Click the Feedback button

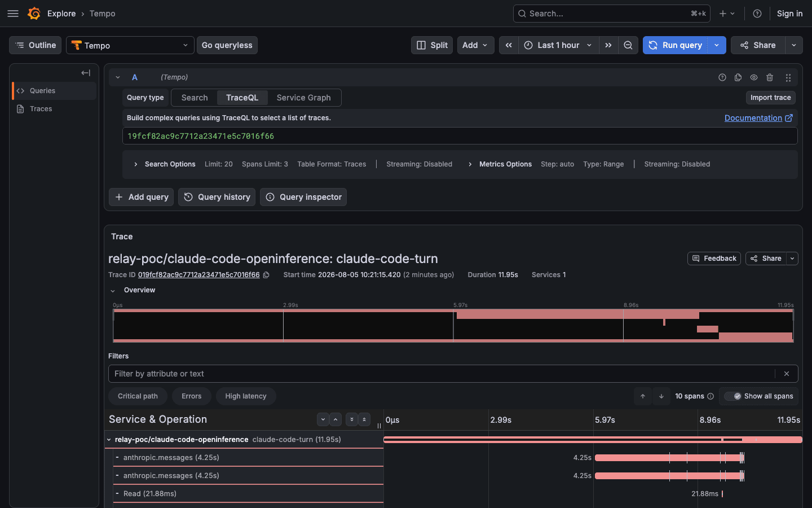pyautogui.click(x=714, y=259)
